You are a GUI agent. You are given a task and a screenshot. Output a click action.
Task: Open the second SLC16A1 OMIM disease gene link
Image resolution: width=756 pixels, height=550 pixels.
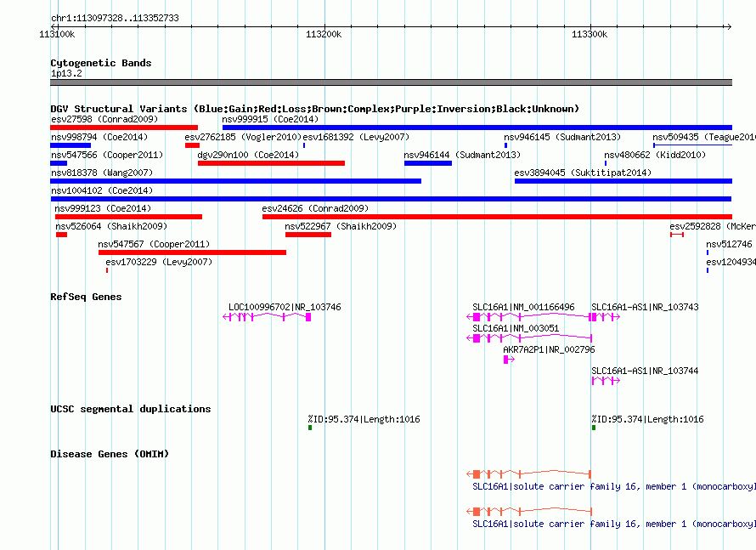614,524
